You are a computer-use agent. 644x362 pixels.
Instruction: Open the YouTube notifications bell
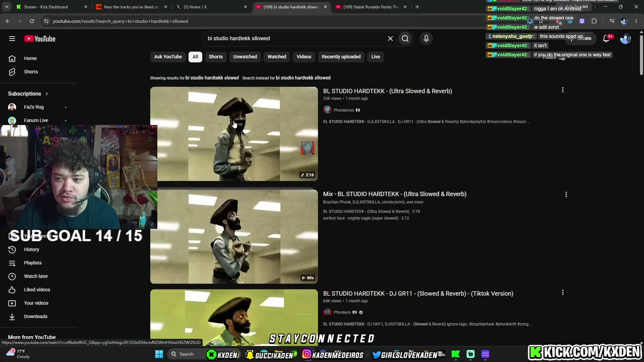tap(607, 39)
